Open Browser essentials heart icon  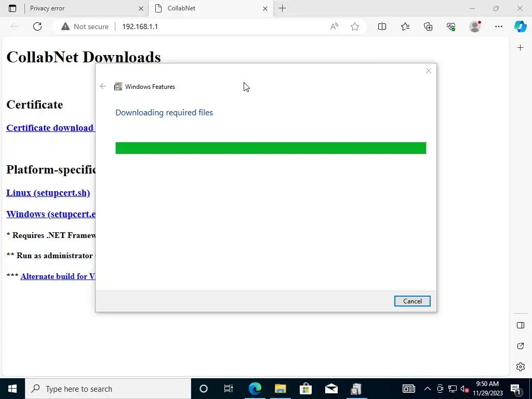click(451, 26)
